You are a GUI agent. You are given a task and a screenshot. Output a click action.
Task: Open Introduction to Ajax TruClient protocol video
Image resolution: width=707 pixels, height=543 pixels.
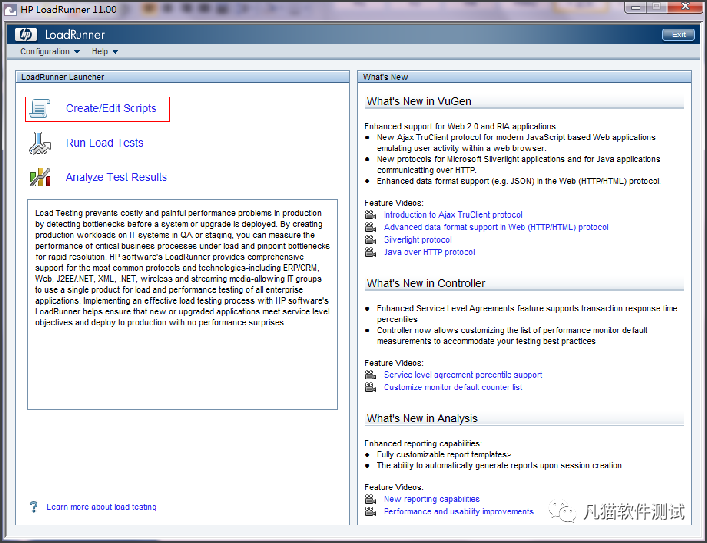pos(453,215)
